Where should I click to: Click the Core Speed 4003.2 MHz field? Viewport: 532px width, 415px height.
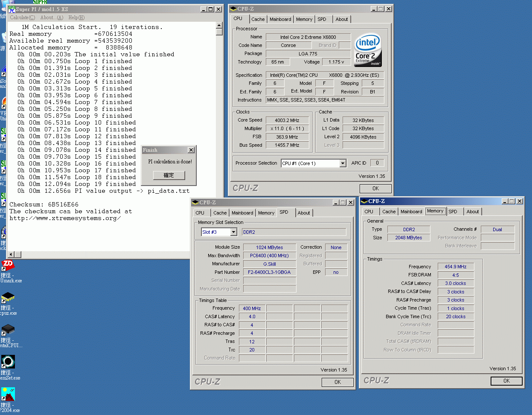point(287,120)
